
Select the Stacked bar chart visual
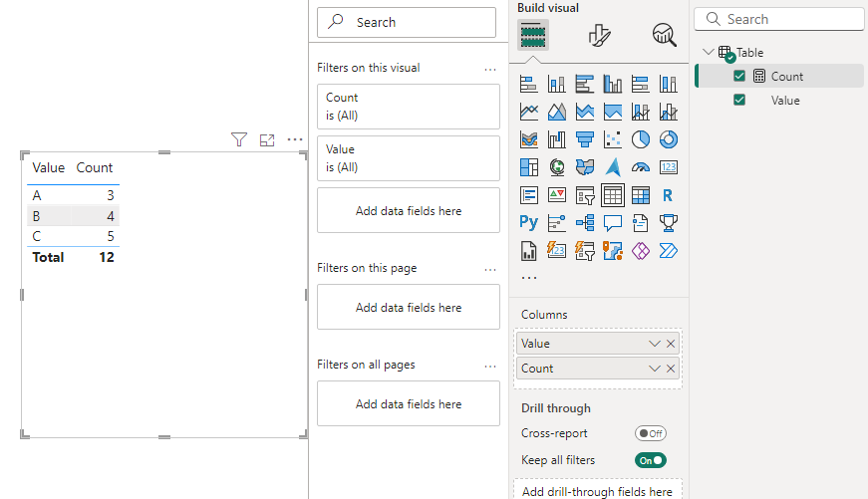[529, 84]
